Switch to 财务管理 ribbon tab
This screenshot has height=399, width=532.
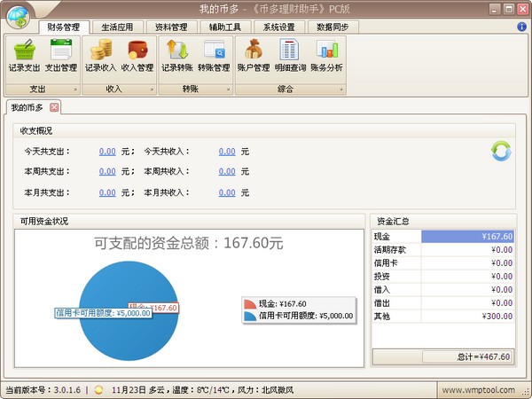(64, 27)
